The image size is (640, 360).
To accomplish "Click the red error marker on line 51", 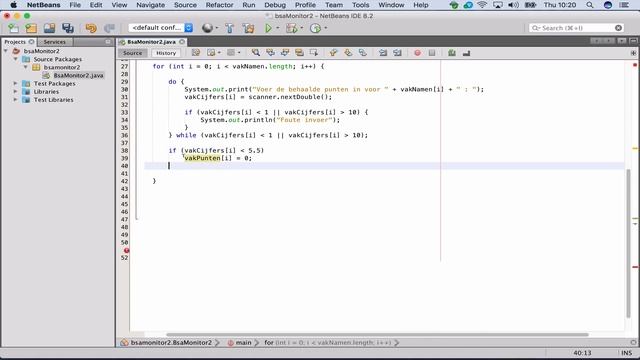I will click(x=127, y=250).
